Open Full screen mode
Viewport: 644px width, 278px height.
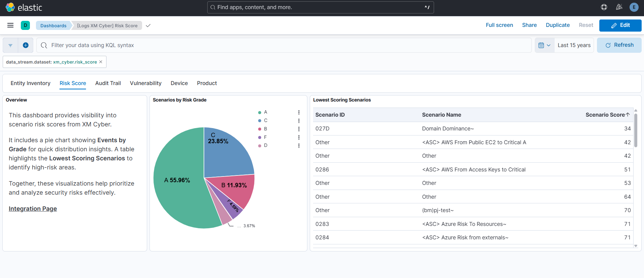[499, 25]
